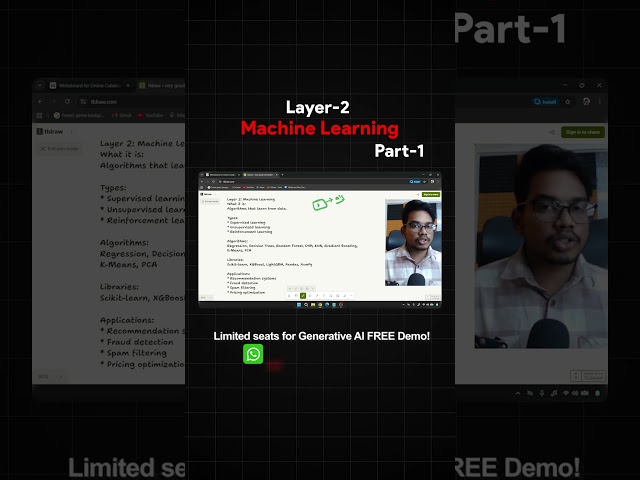Image resolution: width=640 pixels, height=480 pixels.
Task: Click Applications: heading in background window
Action: pos(127,320)
